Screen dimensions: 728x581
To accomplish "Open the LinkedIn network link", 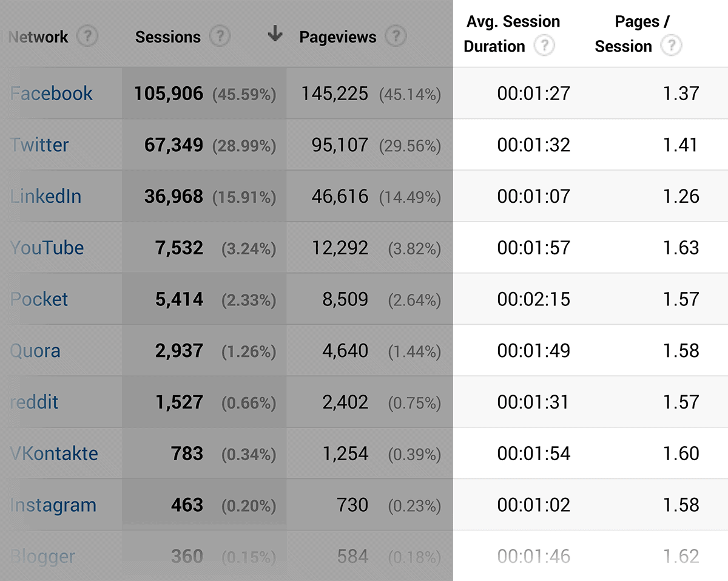I will pyautogui.click(x=45, y=197).
